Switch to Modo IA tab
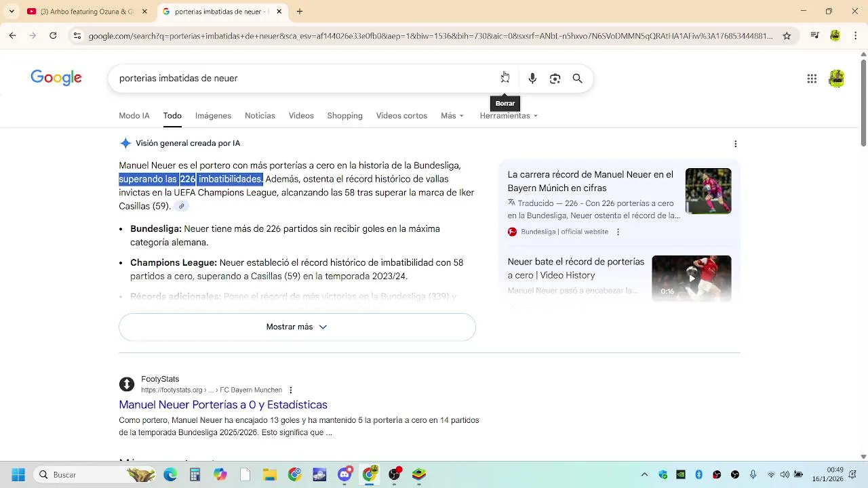The width and height of the screenshot is (868, 488). click(x=134, y=116)
